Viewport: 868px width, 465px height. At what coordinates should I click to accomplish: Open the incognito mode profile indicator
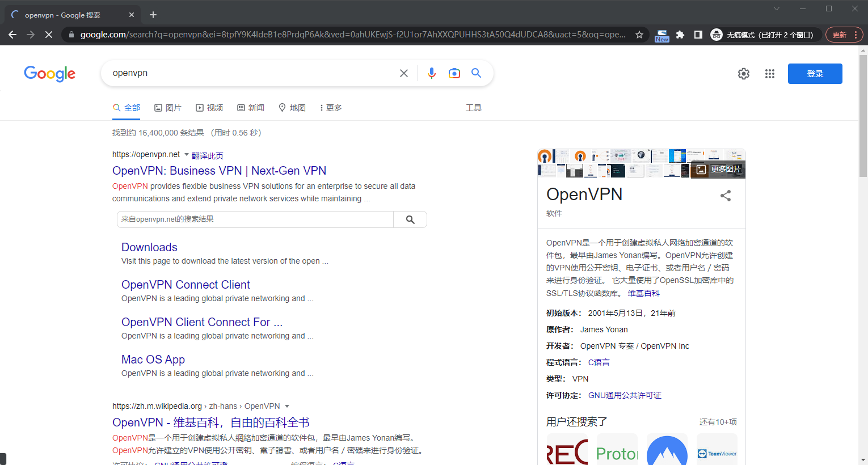pos(764,35)
